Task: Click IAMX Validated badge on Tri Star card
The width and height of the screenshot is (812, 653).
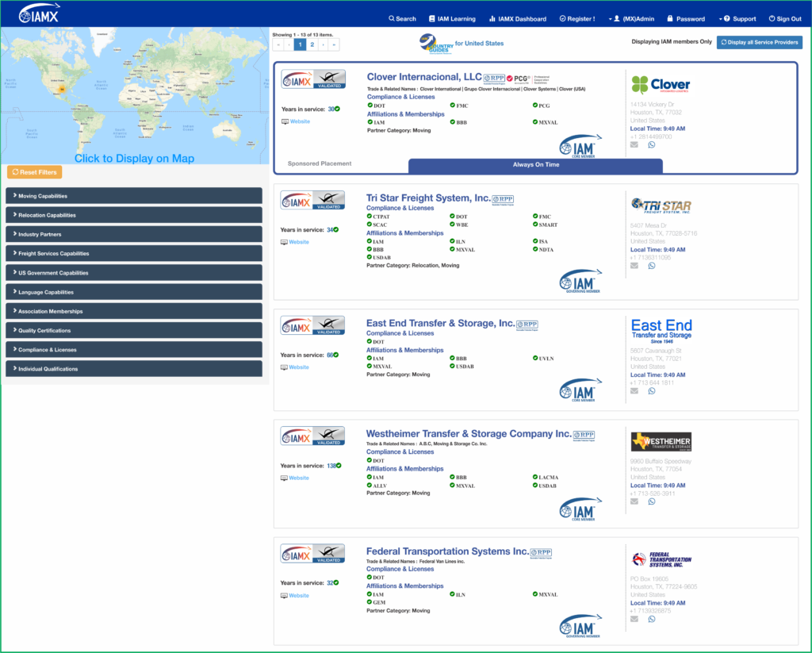Action: pyautogui.click(x=312, y=200)
